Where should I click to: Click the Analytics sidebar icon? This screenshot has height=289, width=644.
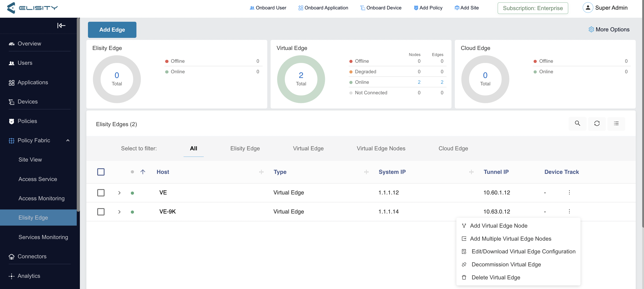[11, 276]
